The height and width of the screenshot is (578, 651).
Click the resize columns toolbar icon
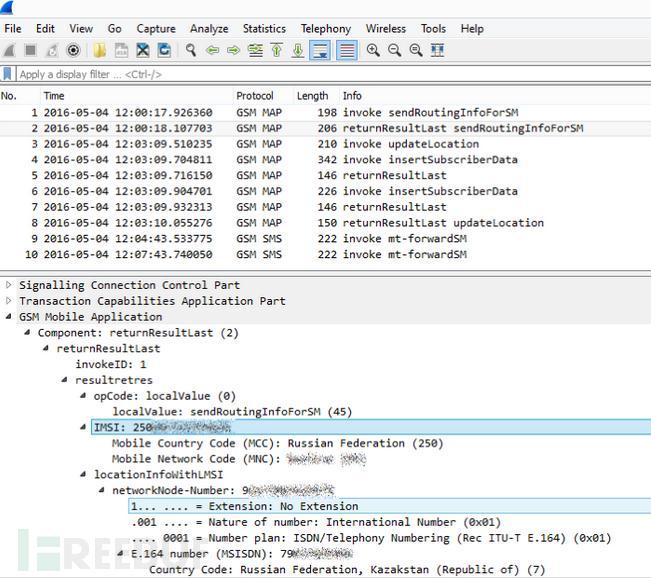437,50
